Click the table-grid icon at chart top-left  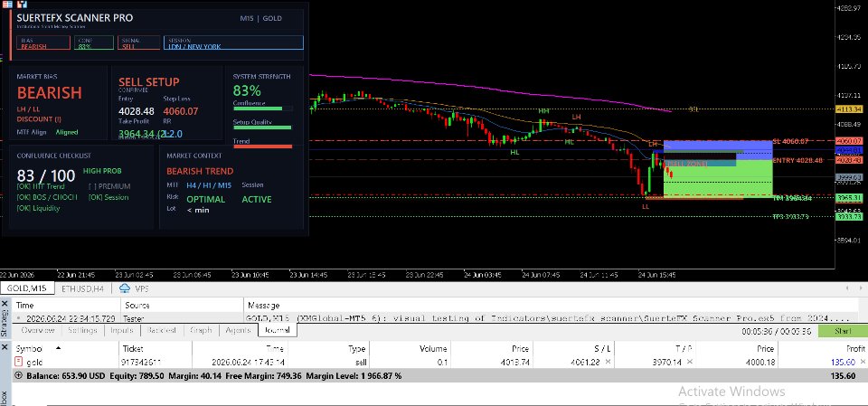(7, 4)
